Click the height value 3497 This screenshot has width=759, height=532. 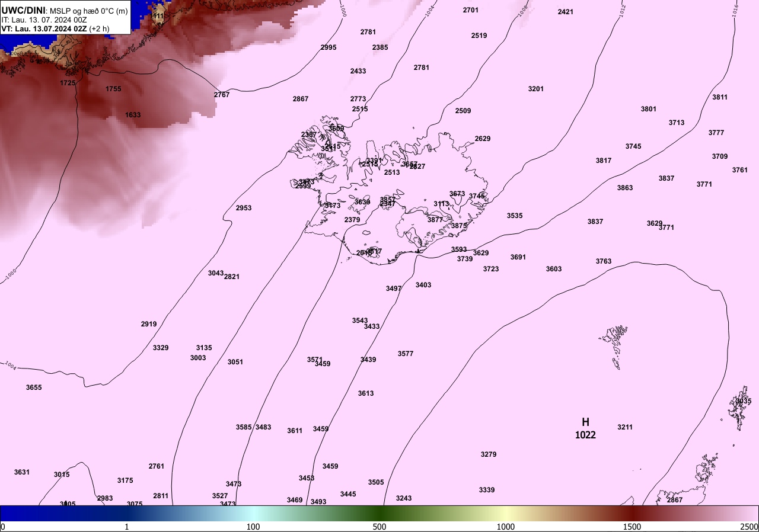click(394, 289)
